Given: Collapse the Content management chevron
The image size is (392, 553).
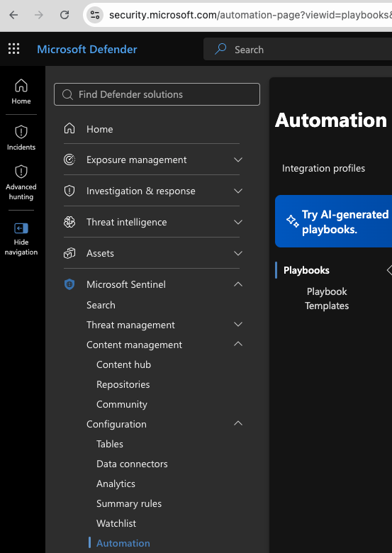Looking at the screenshot, I should pos(238,344).
